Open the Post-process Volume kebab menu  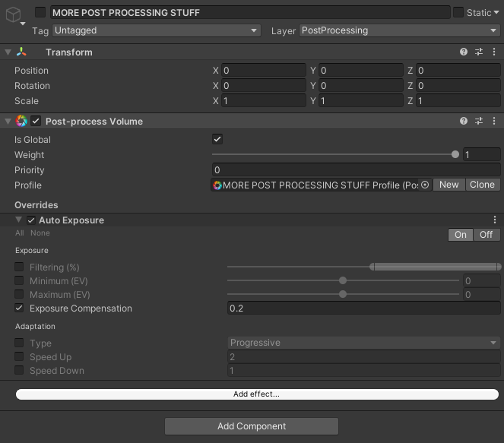point(494,121)
